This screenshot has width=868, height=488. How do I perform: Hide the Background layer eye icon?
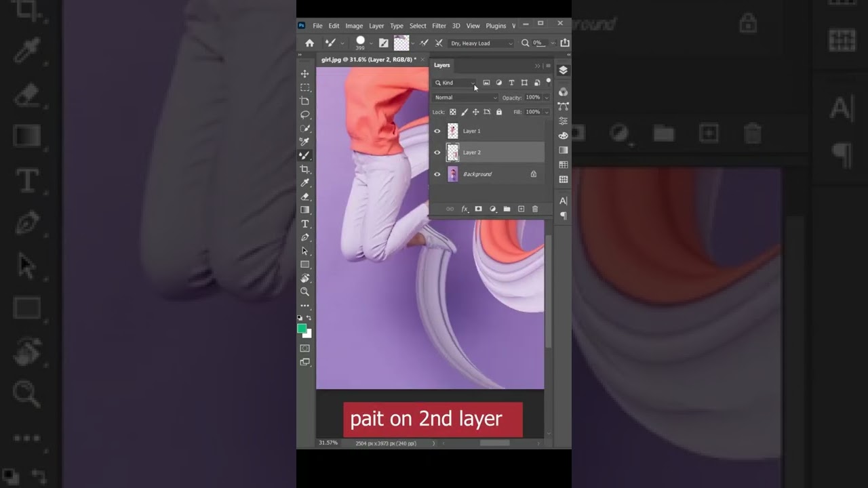pos(437,174)
